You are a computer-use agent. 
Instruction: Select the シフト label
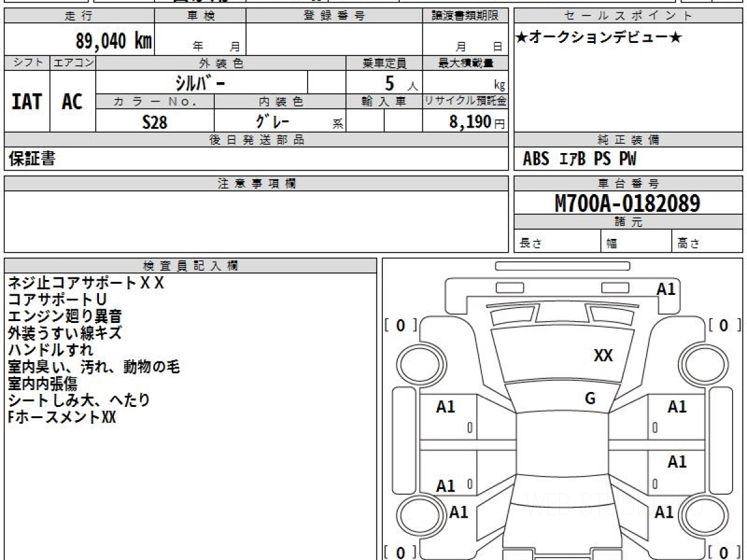pos(27,63)
